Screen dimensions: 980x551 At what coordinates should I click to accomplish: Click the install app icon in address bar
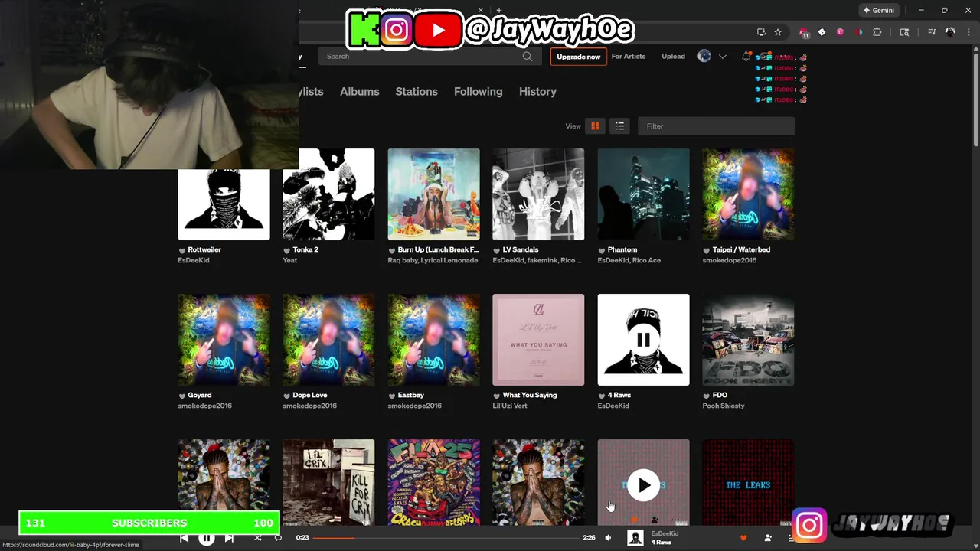(x=761, y=32)
